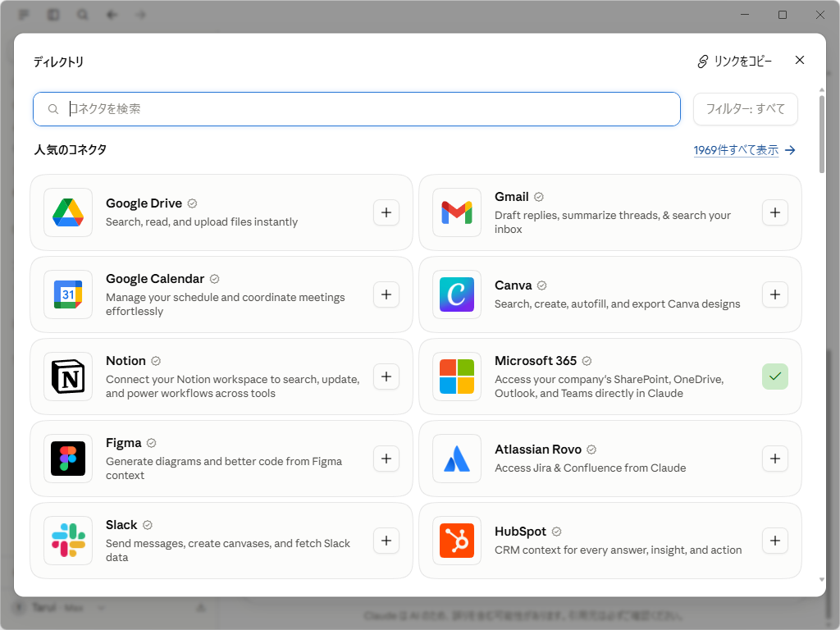Add the Canva connector with plus button
840x630 pixels.
[775, 294]
